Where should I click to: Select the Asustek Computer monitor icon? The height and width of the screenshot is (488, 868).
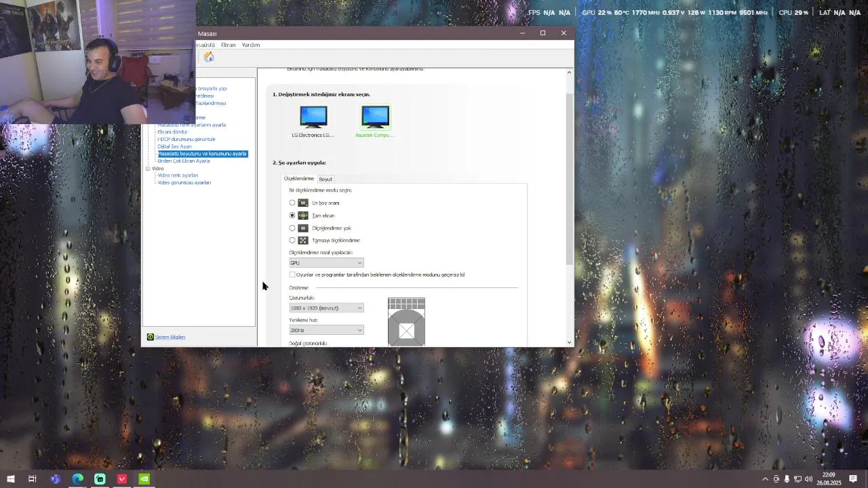(375, 117)
